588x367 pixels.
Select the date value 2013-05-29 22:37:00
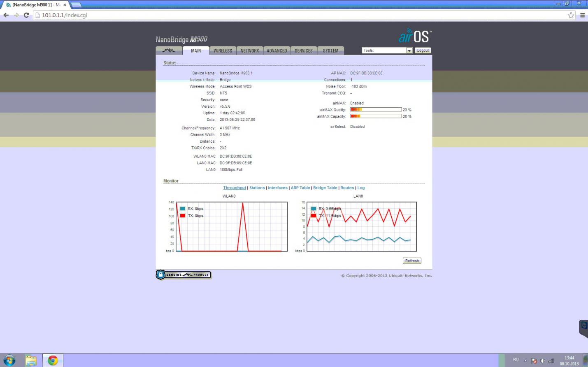[x=237, y=120]
